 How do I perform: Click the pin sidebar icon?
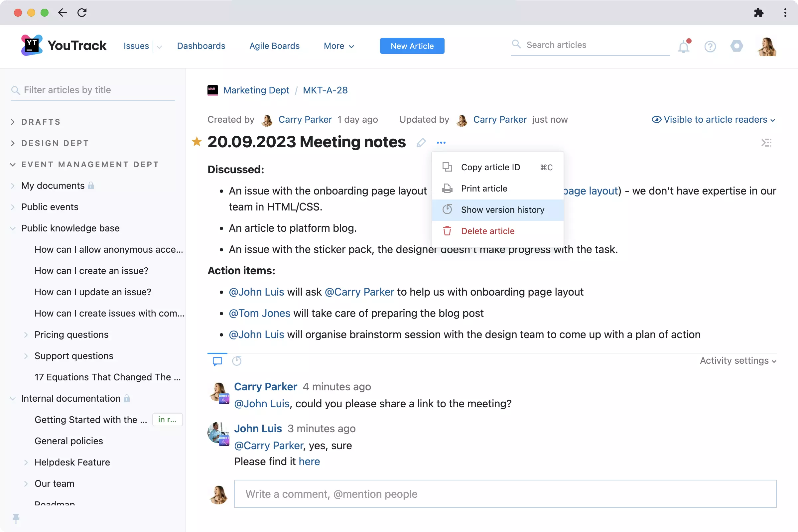pyautogui.click(x=16, y=518)
